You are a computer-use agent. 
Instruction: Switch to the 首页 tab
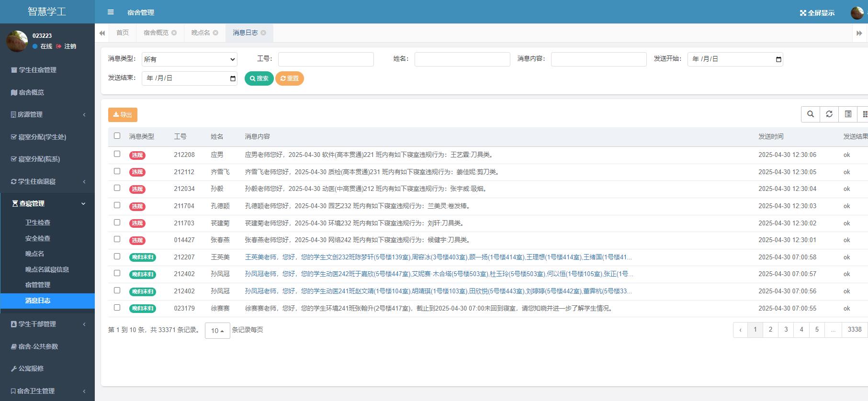click(123, 33)
